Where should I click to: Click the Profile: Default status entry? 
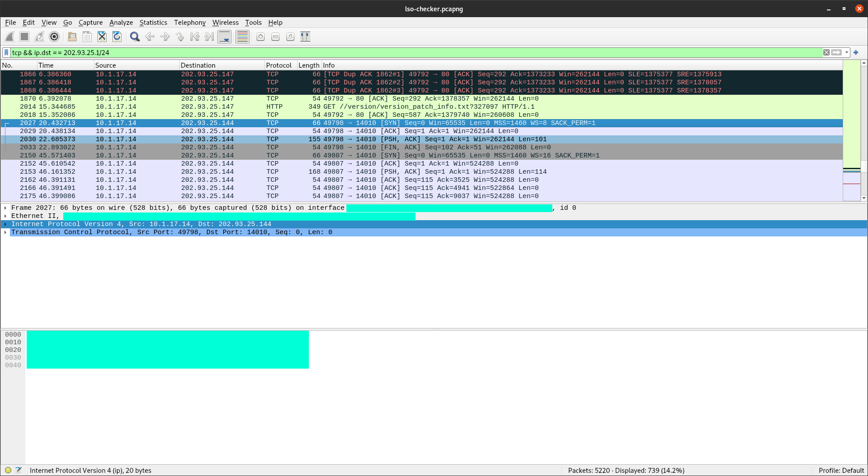[x=841, y=470]
